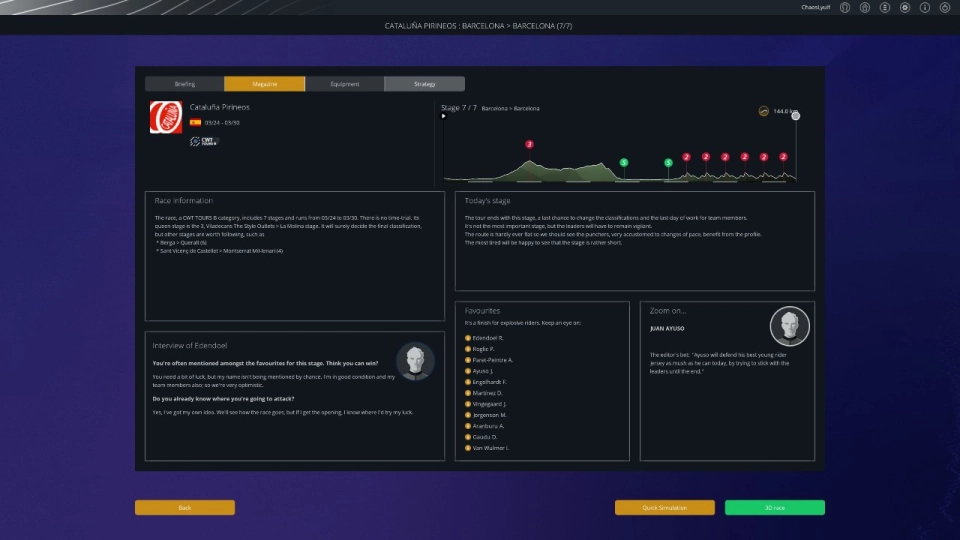The image size is (960, 540).
Task: Click the headset support icon in top bar
Action: tap(845, 8)
